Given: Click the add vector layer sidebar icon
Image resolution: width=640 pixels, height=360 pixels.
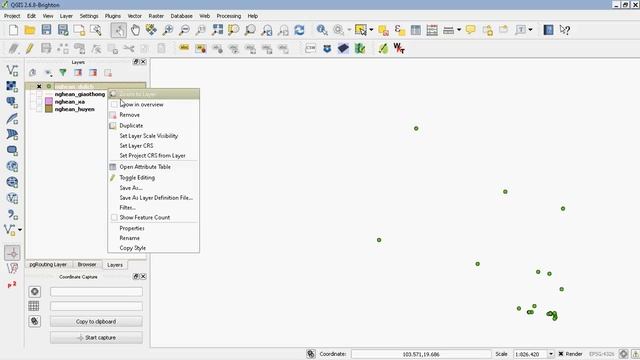Looking at the screenshot, I should click(12, 70).
